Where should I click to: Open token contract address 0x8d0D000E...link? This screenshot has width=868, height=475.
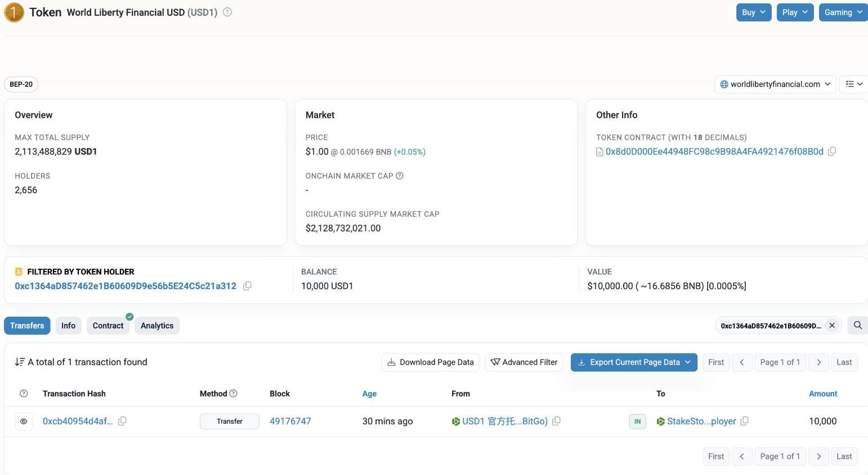pos(714,152)
